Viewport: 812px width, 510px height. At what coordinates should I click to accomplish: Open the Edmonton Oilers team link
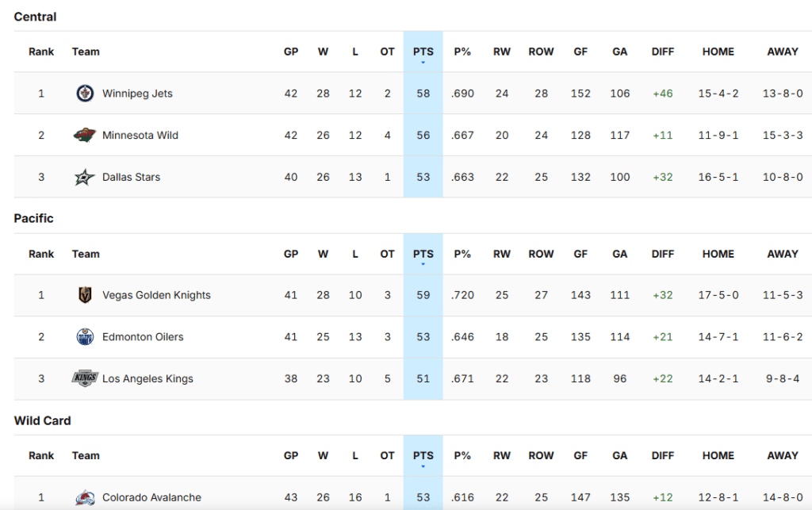143,337
